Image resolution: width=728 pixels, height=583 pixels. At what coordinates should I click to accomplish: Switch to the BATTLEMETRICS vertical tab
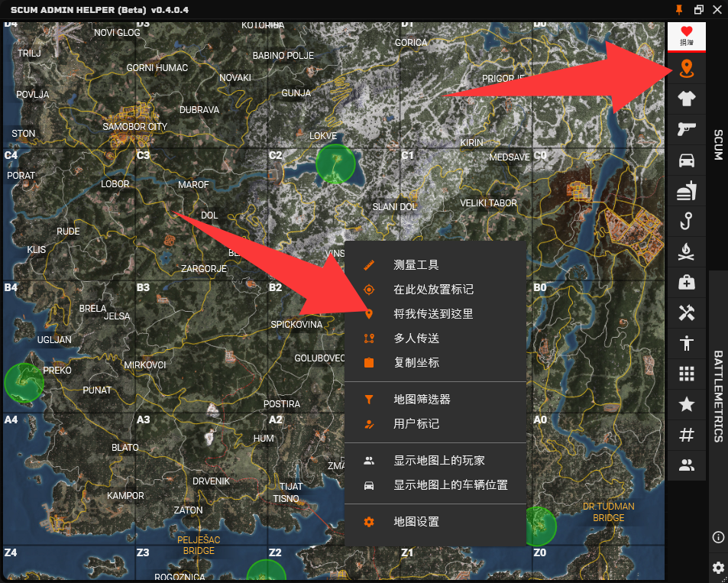718,397
